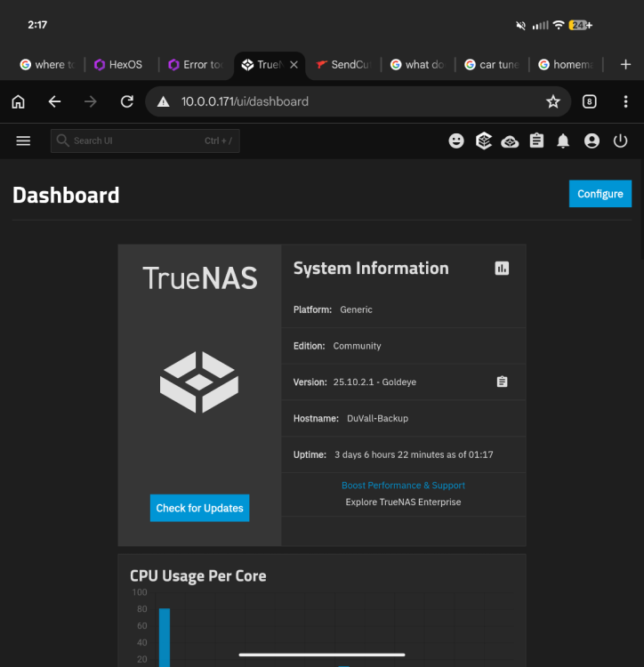Switch to the SendCu tab

pyautogui.click(x=342, y=65)
